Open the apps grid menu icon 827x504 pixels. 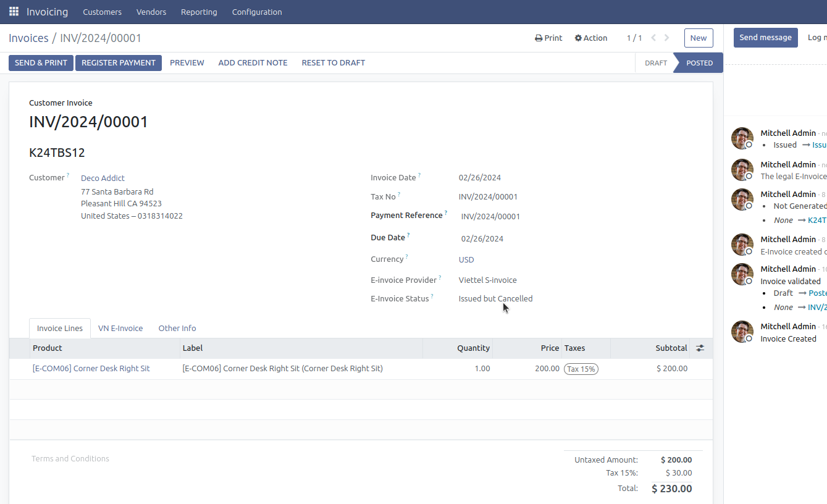pos(14,12)
